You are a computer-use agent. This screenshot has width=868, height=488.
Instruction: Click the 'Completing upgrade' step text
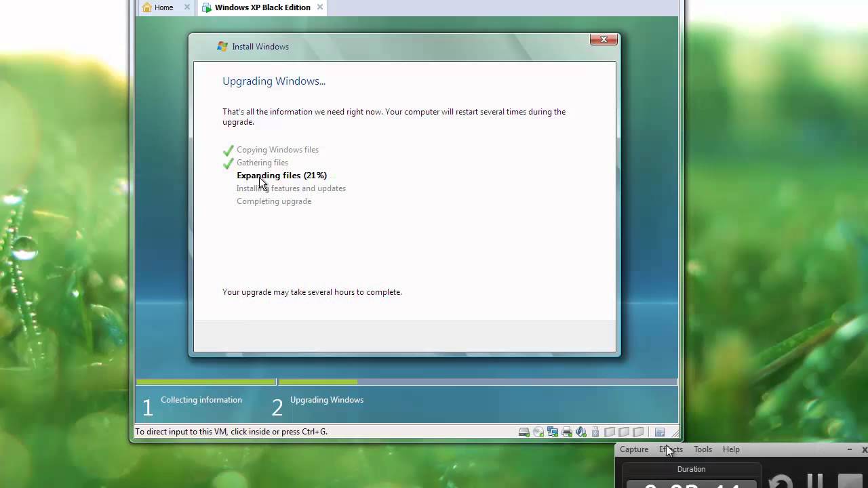tap(274, 201)
